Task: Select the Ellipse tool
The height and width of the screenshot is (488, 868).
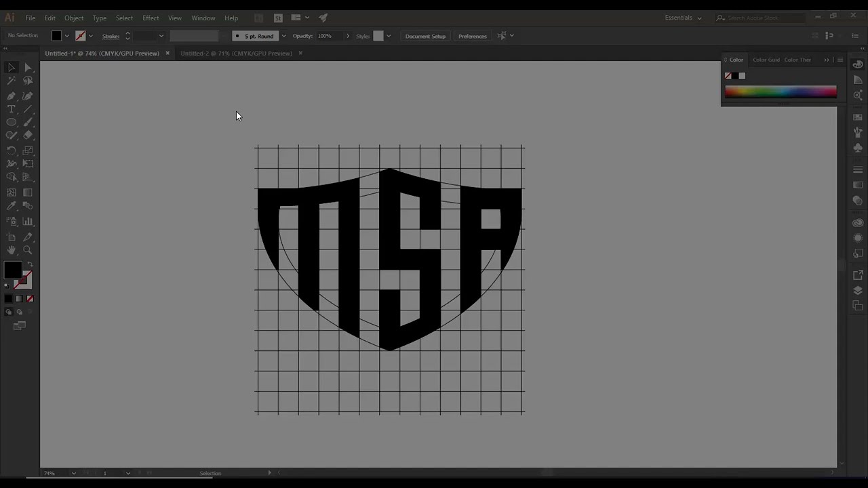Action: click(x=12, y=123)
